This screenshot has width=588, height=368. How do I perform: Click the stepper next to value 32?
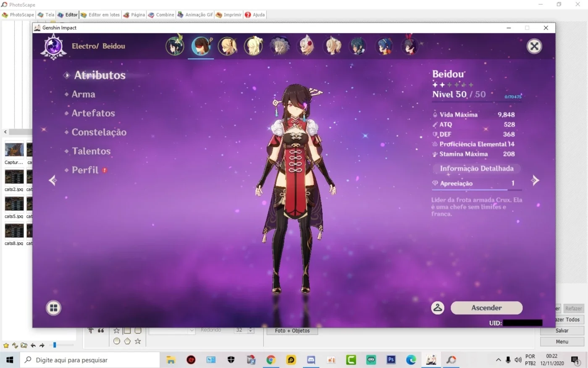(x=251, y=331)
